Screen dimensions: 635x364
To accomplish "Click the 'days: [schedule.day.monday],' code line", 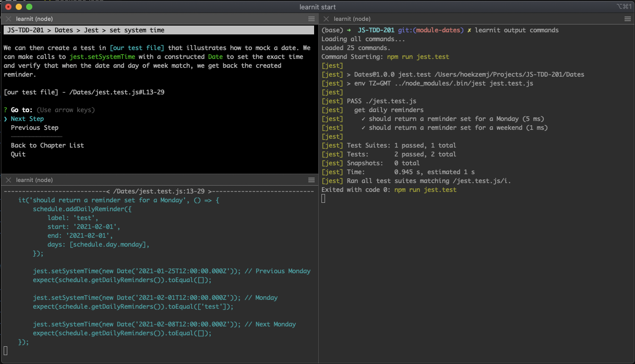I will tap(99, 245).
